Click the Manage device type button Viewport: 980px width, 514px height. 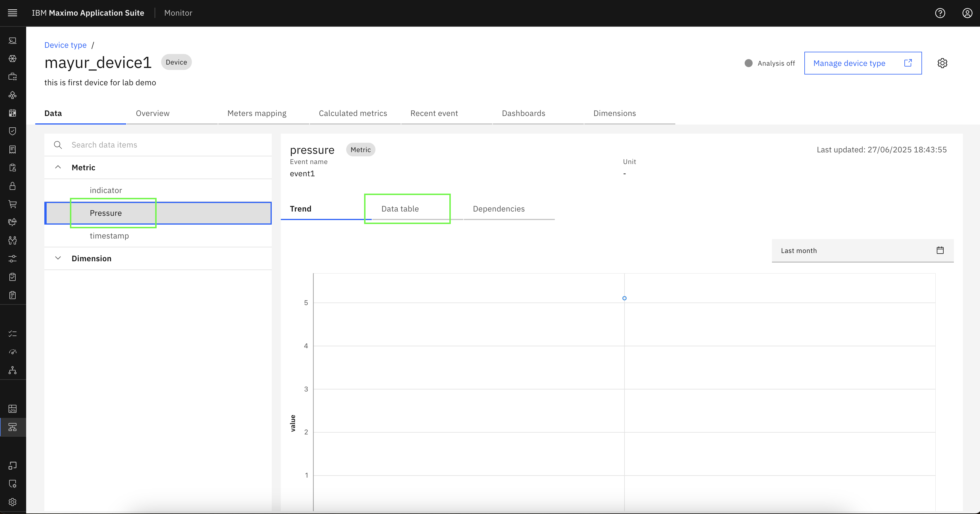(x=863, y=63)
